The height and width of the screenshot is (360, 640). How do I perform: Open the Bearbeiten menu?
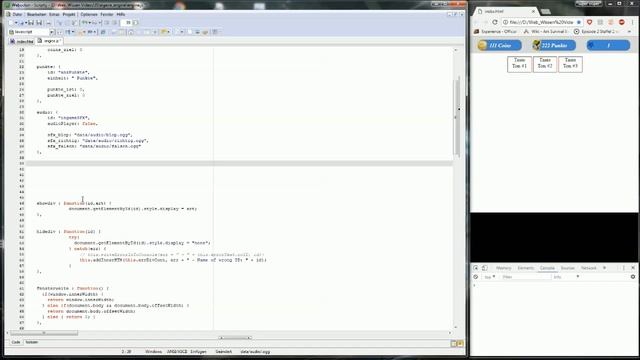point(36,14)
